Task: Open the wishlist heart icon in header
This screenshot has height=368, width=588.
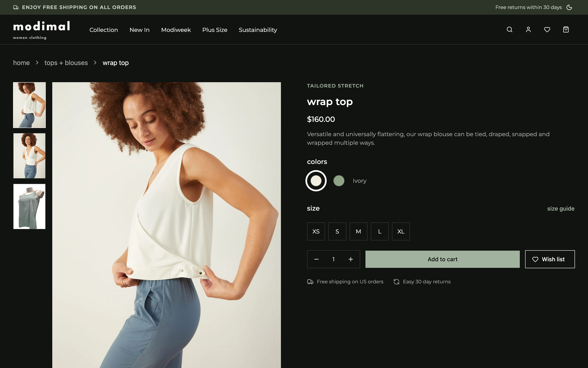Action: pos(547,29)
